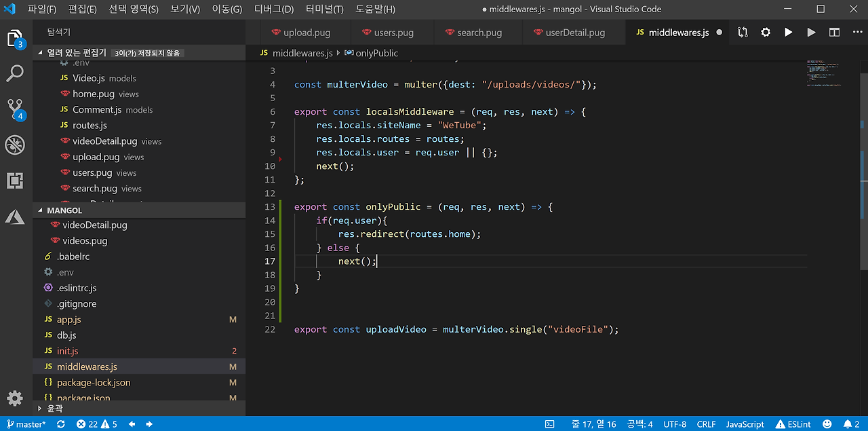Viewport: 868px width, 431px height.
Task: Click the open changes compare icon
Action: (x=743, y=32)
